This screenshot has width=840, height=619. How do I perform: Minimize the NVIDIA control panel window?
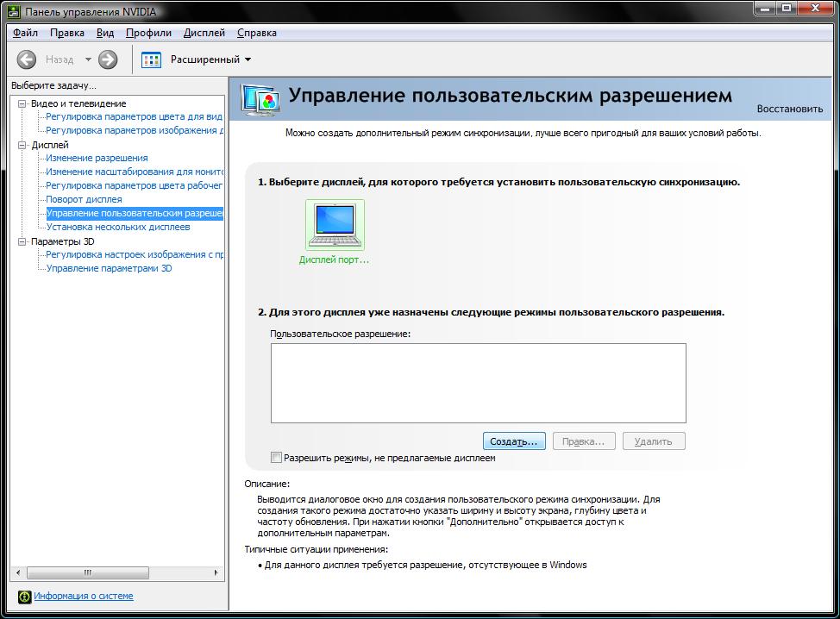coord(764,8)
